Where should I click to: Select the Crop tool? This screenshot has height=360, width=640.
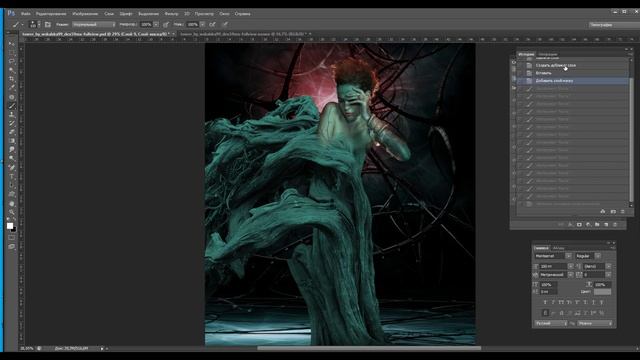tap(12, 79)
